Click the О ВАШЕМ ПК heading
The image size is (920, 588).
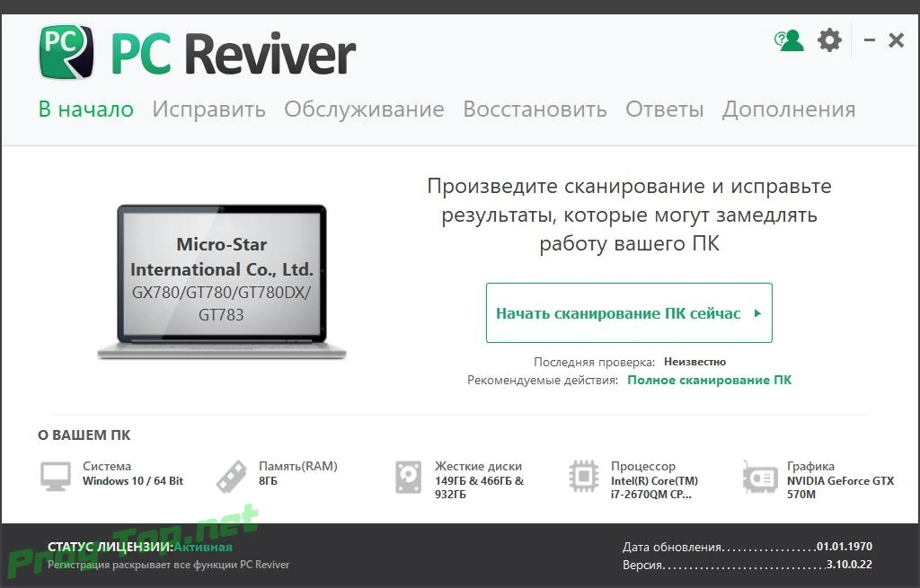pos(84,435)
